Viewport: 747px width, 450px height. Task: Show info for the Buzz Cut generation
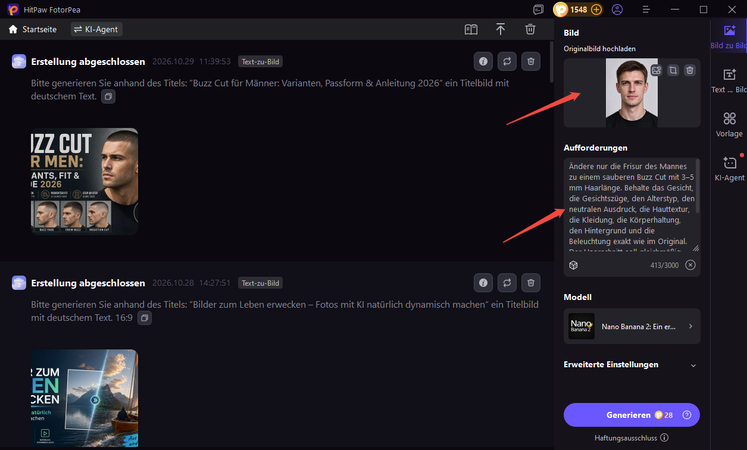click(483, 61)
